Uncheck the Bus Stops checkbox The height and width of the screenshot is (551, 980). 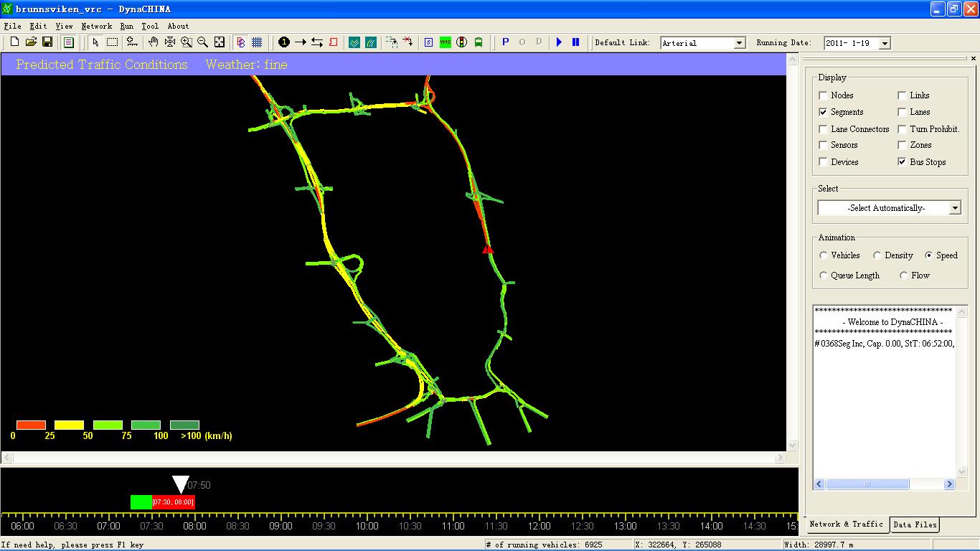[x=902, y=162]
